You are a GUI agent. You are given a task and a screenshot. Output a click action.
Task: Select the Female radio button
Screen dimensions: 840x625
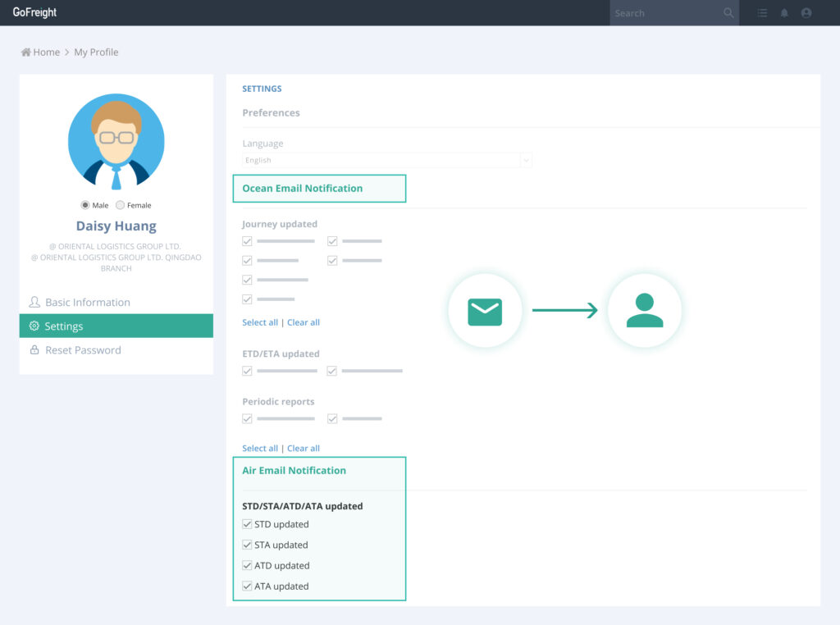click(121, 205)
